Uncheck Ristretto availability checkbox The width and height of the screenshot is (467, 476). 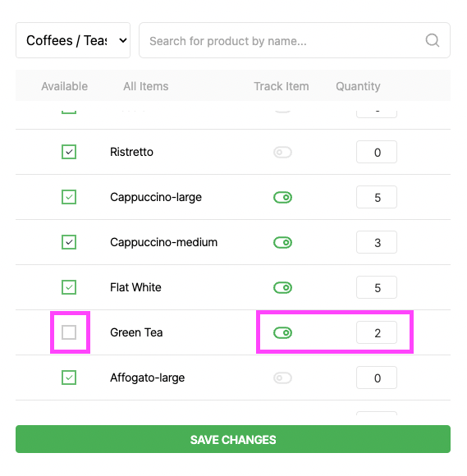click(x=69, y=152)
